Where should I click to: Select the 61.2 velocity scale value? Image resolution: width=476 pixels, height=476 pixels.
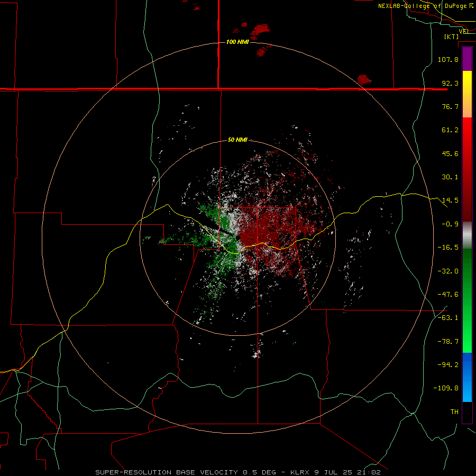pyautogui.click(x=450, y=130)
